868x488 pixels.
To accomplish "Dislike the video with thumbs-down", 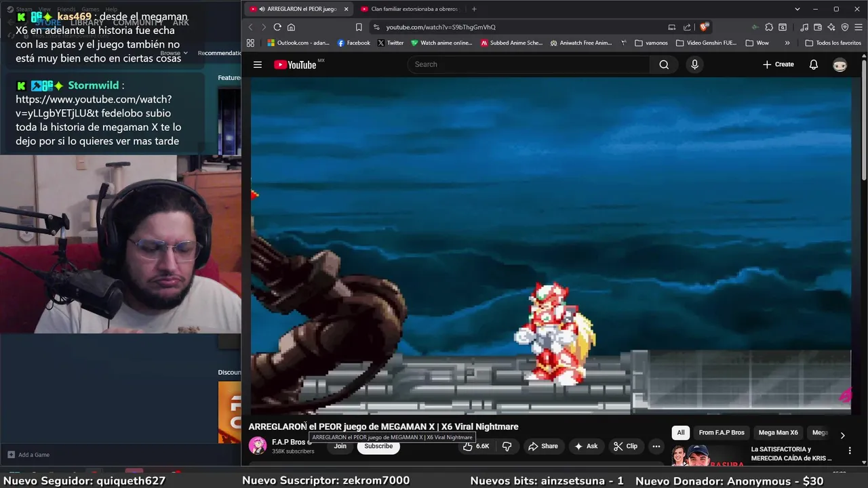I will tap(507, 446).
